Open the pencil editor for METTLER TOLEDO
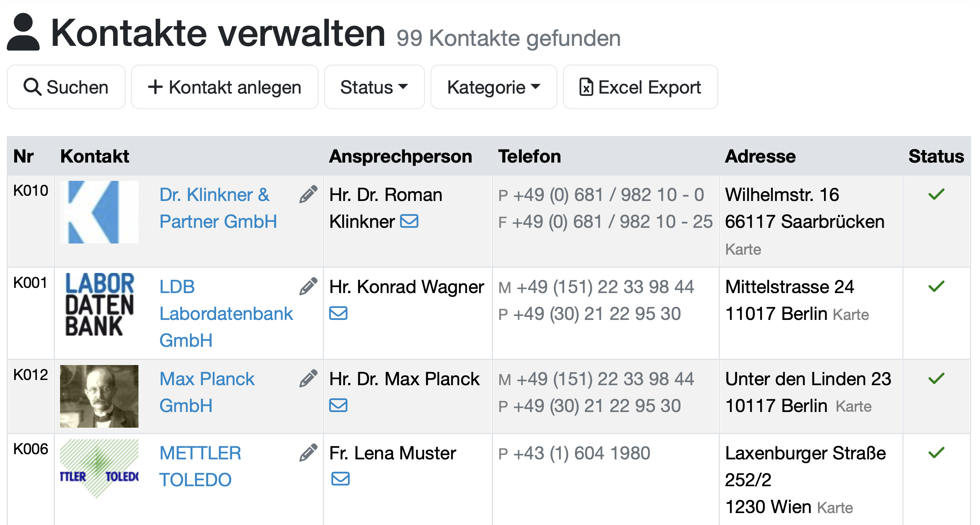Image resolution: width=980 pixels, height=525 pixels. pyautogui.click(x=308, y=452)
